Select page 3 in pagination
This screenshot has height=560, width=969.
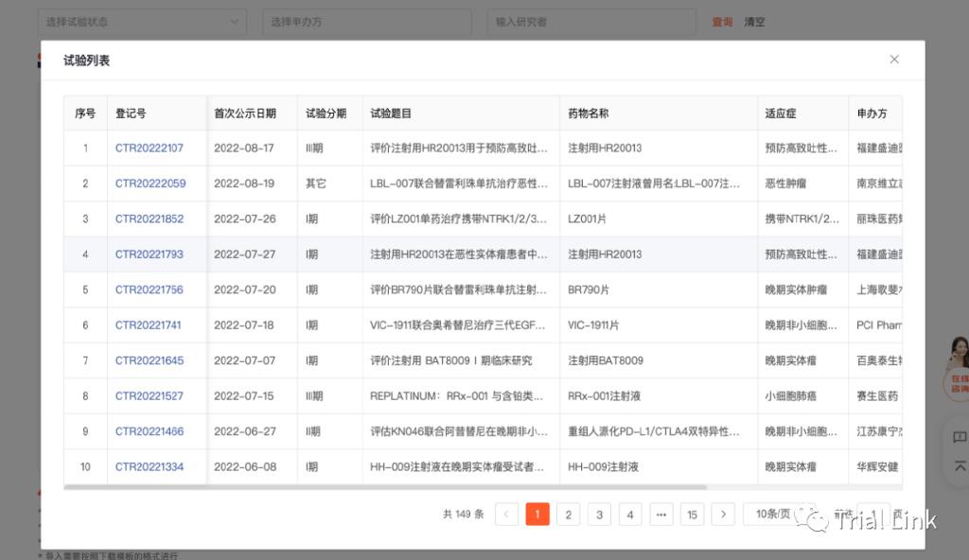(599, 514)
